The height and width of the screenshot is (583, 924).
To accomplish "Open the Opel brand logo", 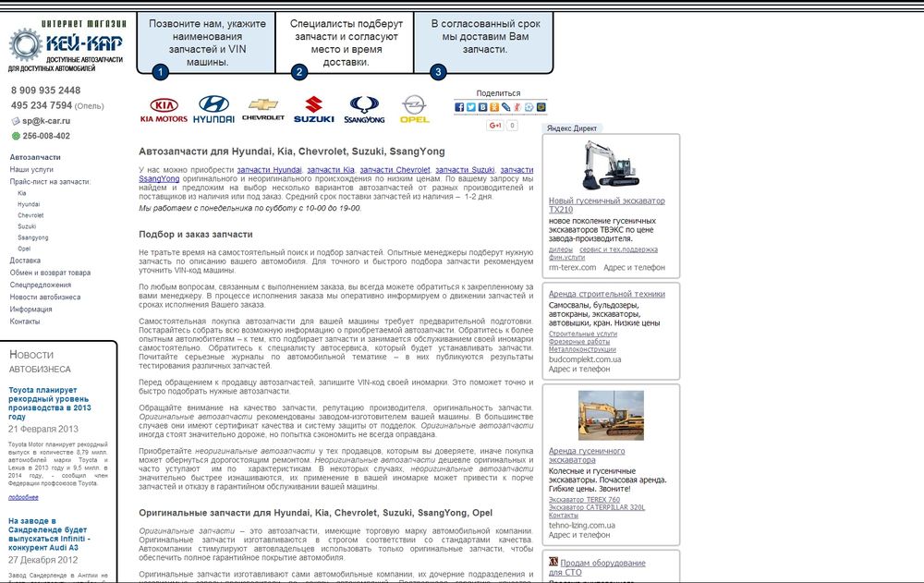I will click(414, 109).
